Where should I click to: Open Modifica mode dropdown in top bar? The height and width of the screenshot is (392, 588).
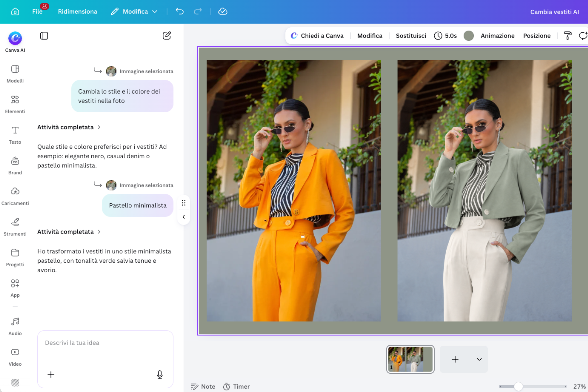pyautogui.click(x=134, y=12)
